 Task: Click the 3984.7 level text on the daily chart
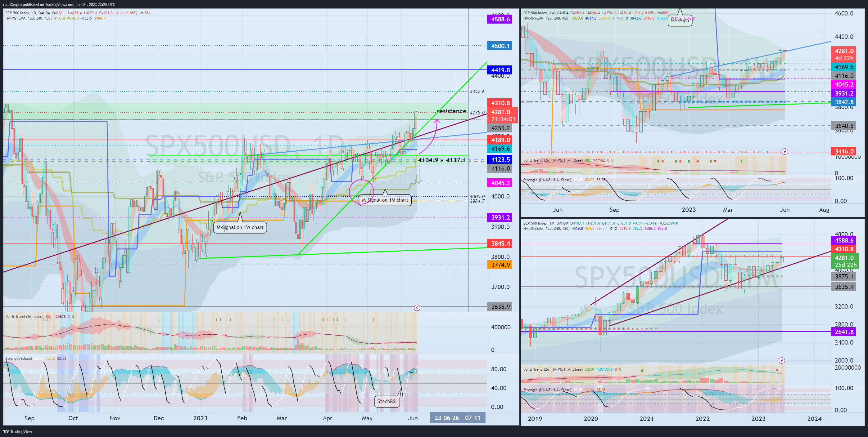point(477,201)
